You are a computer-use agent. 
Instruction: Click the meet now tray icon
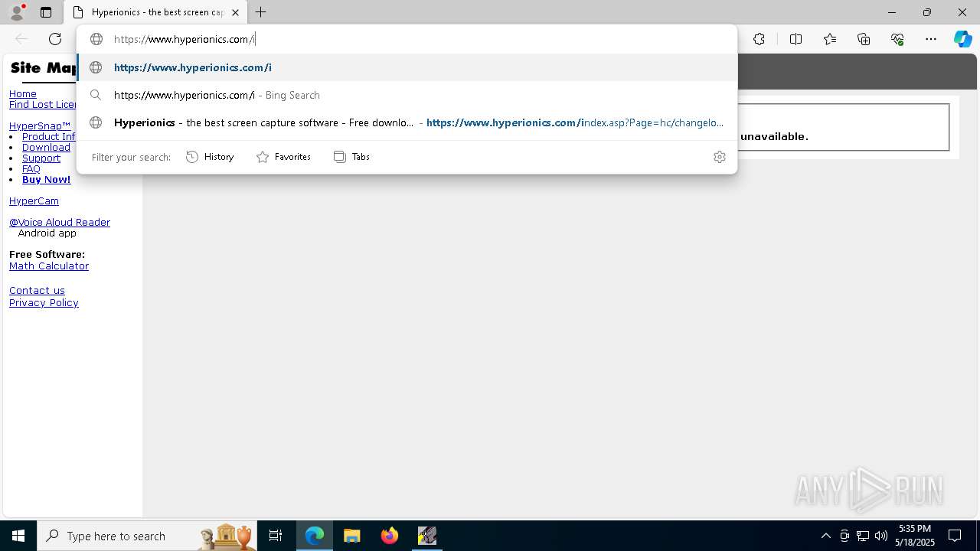[x=844, y=536]
